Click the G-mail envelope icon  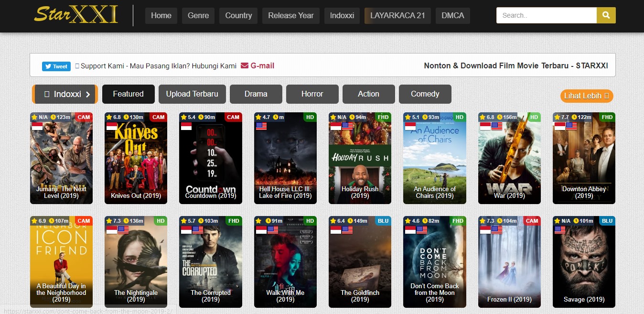(x=245, y=66)
